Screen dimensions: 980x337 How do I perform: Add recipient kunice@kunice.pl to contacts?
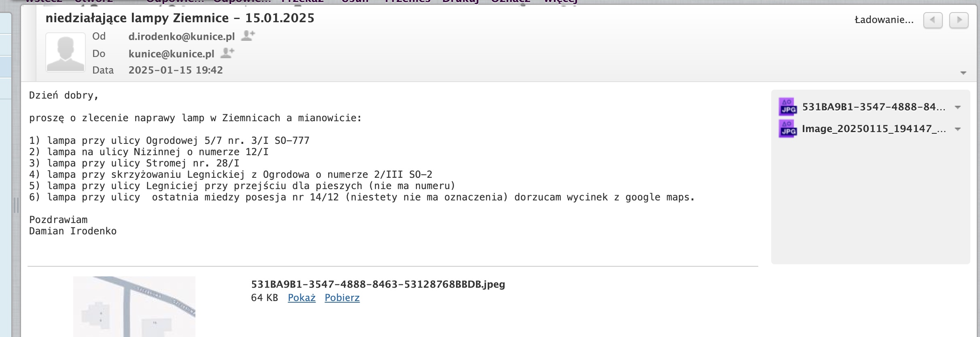(x=227, y=53)
